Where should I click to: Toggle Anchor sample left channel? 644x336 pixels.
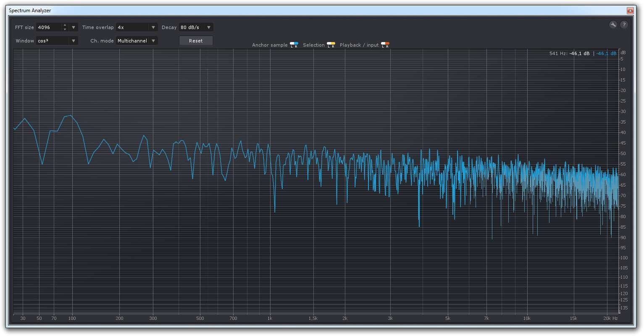(x=292, y=44)
